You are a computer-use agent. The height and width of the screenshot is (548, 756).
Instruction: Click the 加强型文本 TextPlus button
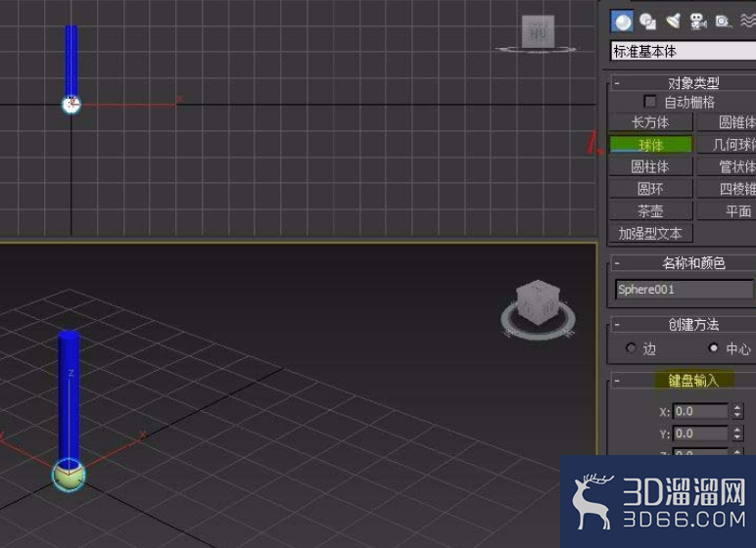pyautogui.click(x=650, y=233)
